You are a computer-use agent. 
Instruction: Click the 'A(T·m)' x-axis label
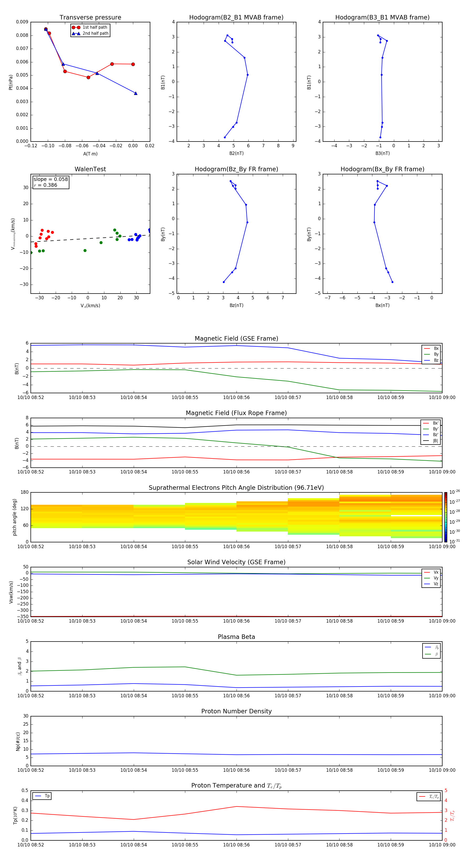point(90,154)
